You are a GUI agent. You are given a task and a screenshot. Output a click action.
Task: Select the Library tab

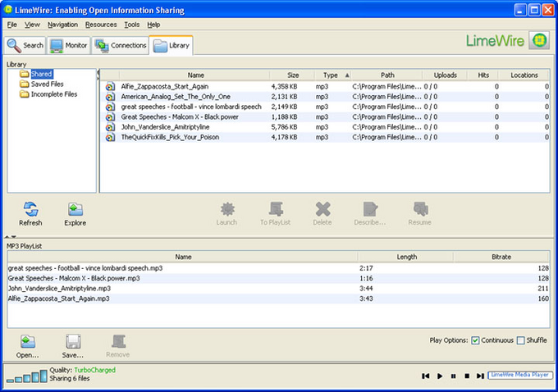click(172, 46)
